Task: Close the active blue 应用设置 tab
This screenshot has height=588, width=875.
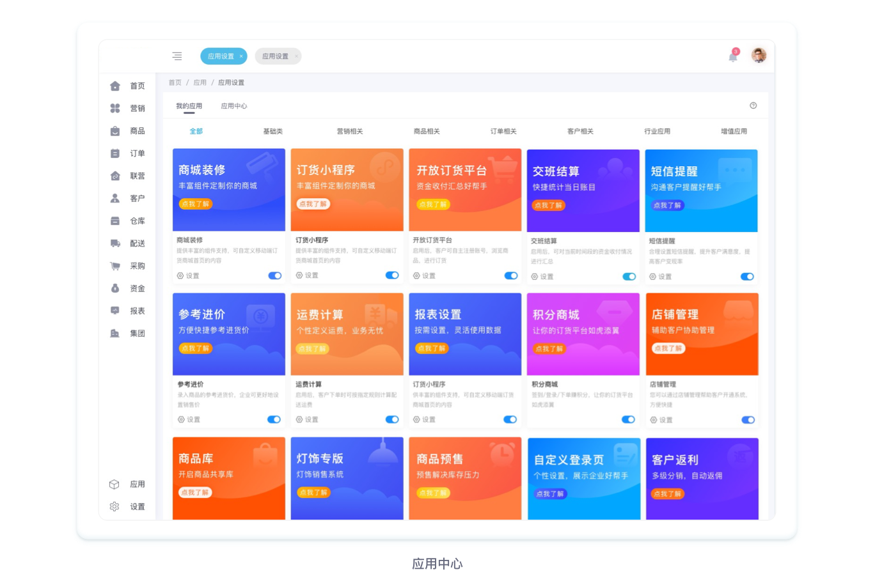Action: (x=241, y=56)
